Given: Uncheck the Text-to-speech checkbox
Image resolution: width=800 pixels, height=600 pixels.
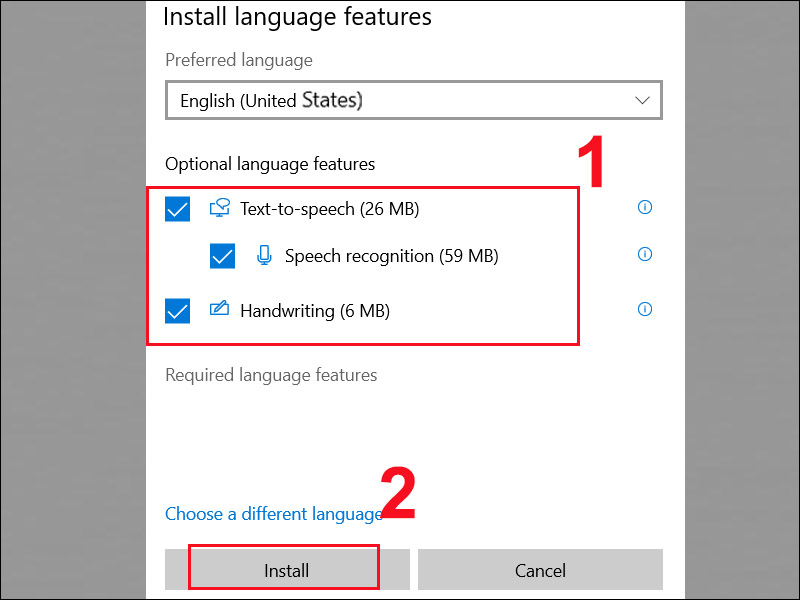Looking at the screenshot, I should tap(177, 209).
